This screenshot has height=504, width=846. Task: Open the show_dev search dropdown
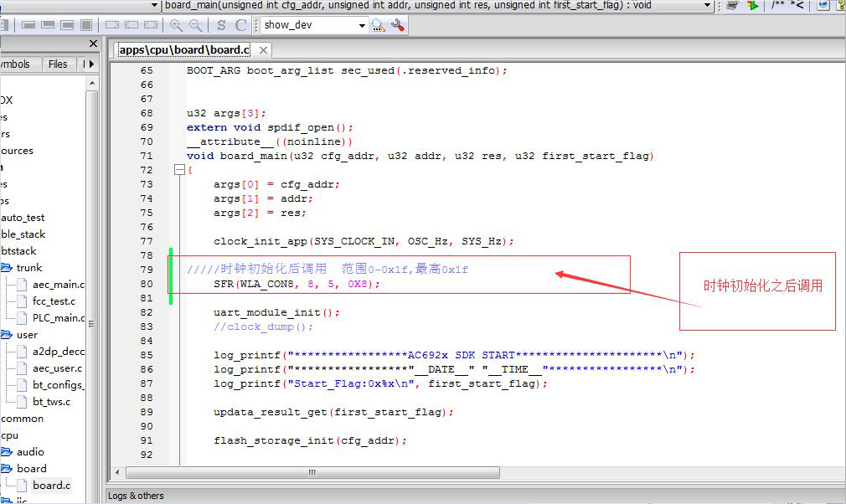(362, 25)
